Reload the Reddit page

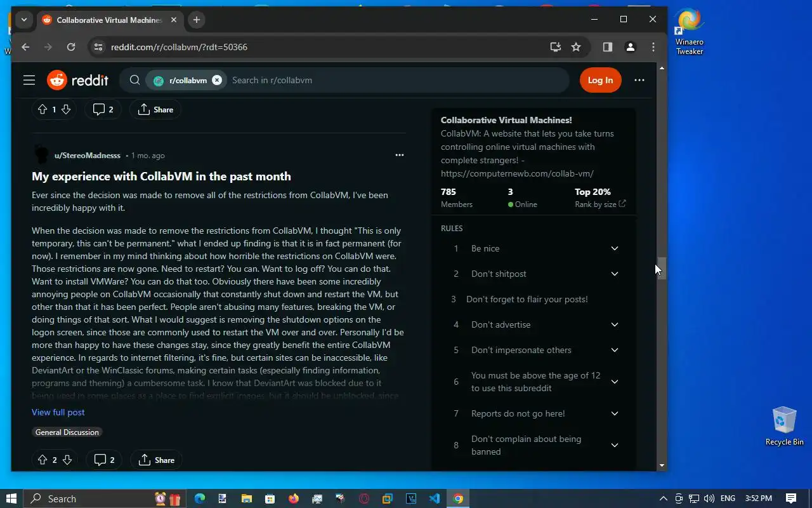coord(71,47)
